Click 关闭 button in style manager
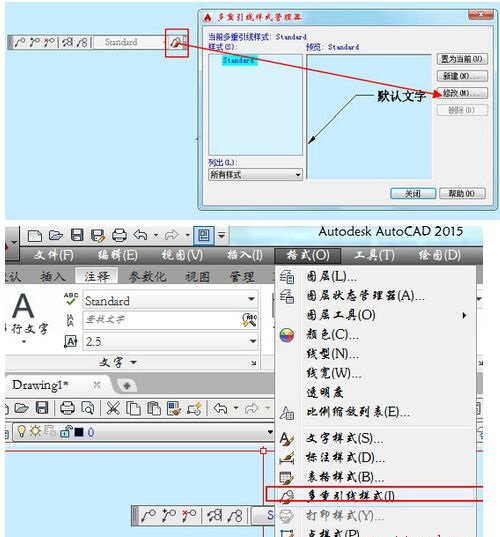 pyautogui.click(x=413, y=194)
